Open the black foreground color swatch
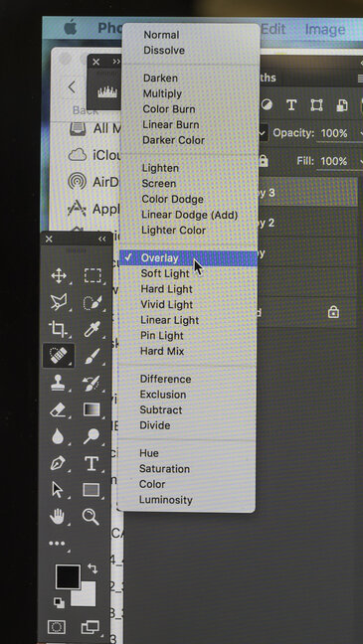The width and height of the screenshot is (363, 644). 68,576
